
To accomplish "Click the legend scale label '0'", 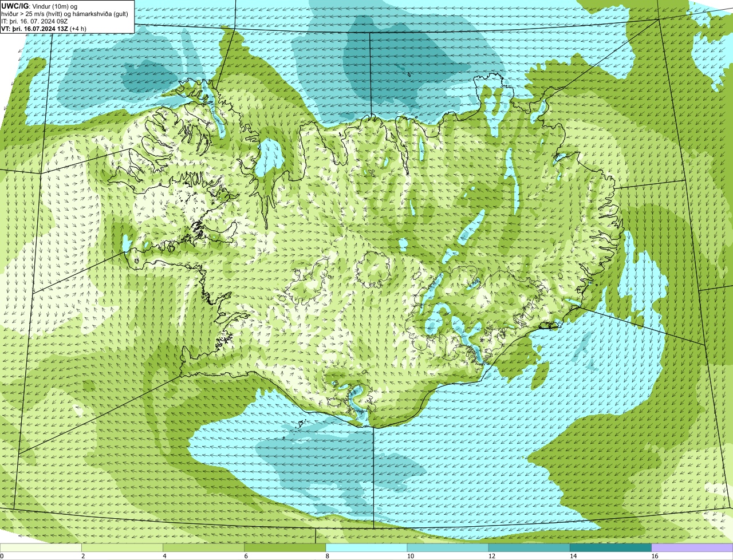I will tap(2, 556).
